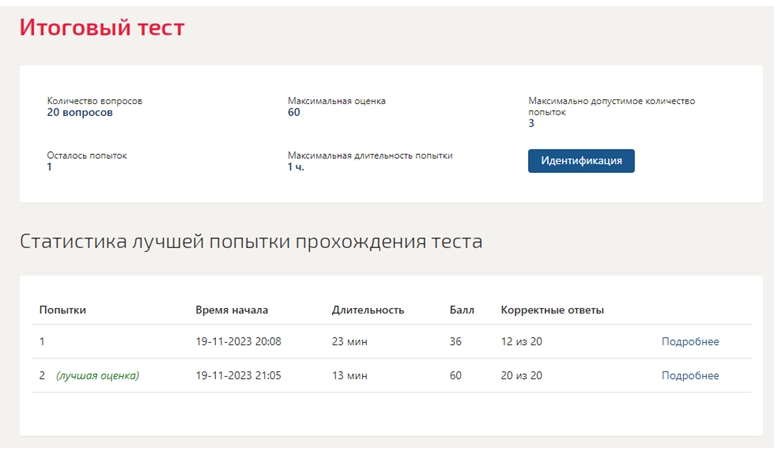Click the 12 из 20 correct answers cell

(x=521, y=341)
